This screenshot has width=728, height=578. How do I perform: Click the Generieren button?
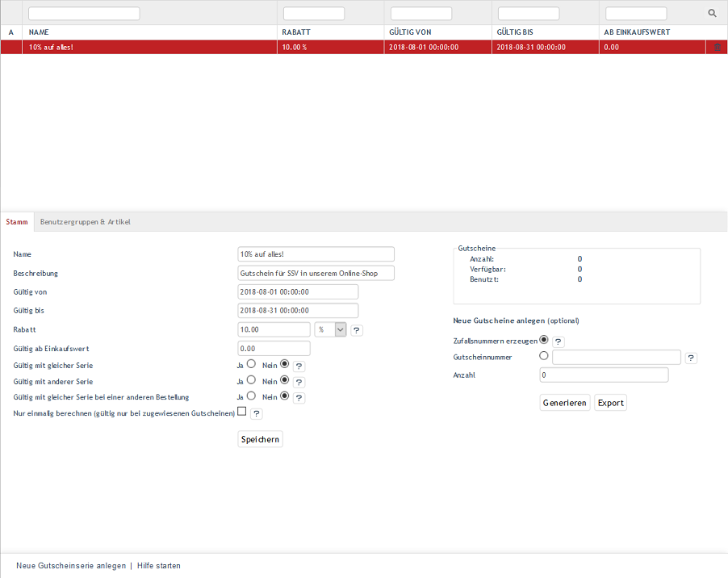click(x=565, y=403)
